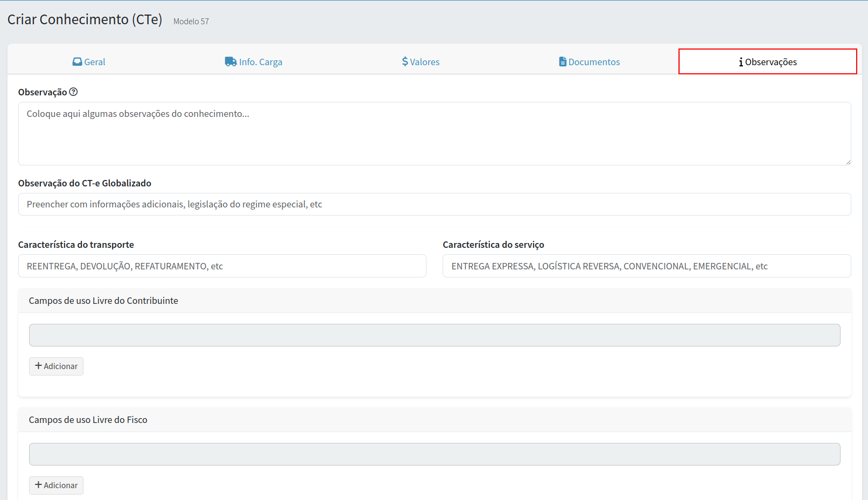868x500 pixels.
Task: Click the Observação do CT-e Globalizado field
Action: [x=434, y=204]
